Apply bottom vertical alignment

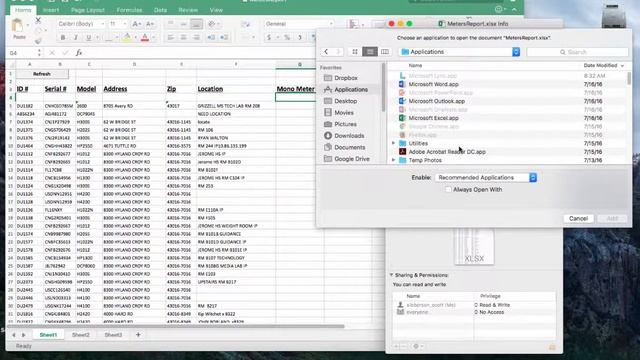[x=196, y=24]
